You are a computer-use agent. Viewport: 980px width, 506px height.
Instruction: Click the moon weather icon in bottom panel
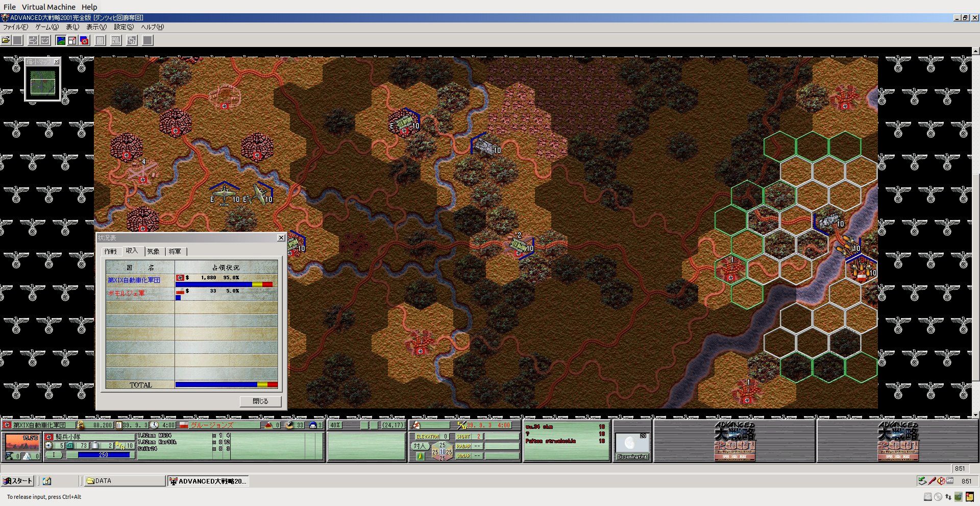click(x=631, y=443)
